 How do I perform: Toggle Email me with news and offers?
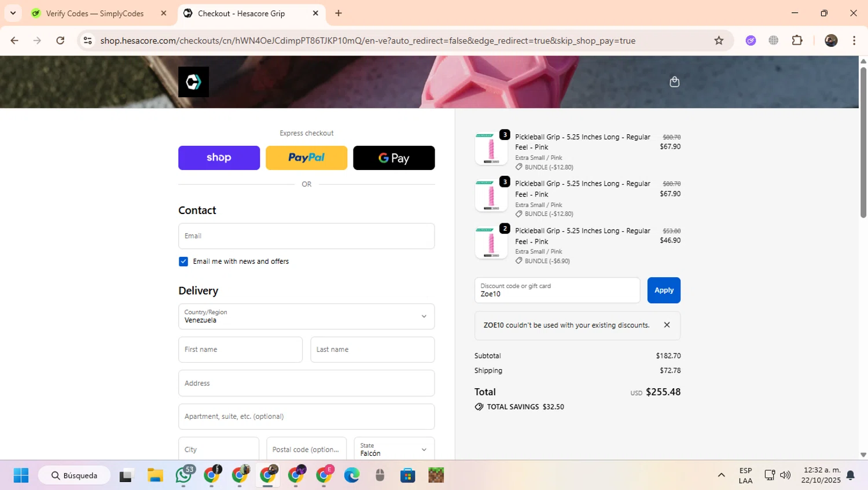click(183, 261)
